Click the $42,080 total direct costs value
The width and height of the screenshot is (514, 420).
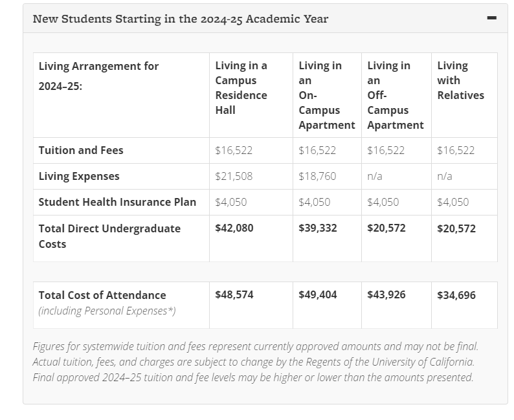tap(234, 228)
